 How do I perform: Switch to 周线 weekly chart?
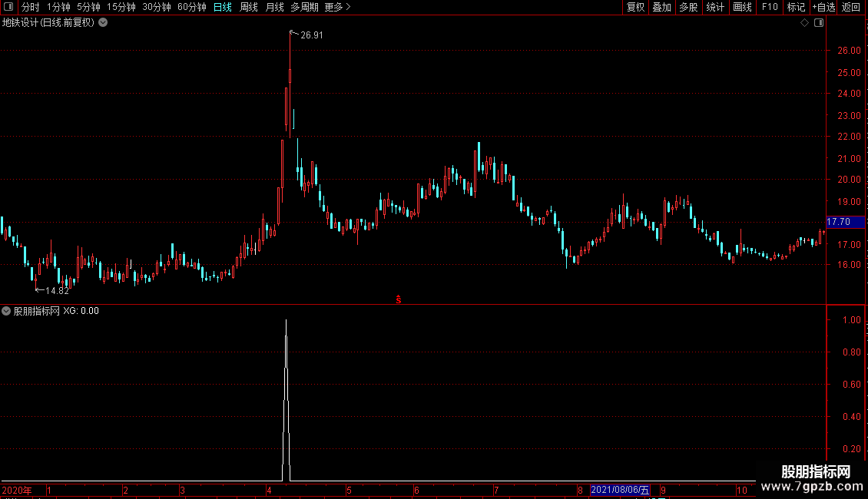pos(249,7)
